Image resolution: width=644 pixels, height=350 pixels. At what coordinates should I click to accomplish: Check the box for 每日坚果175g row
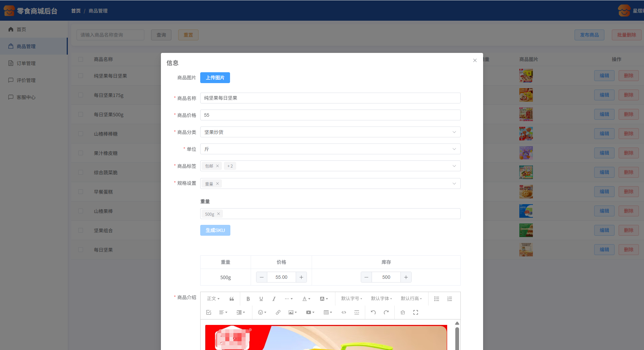tap(81, 95)
